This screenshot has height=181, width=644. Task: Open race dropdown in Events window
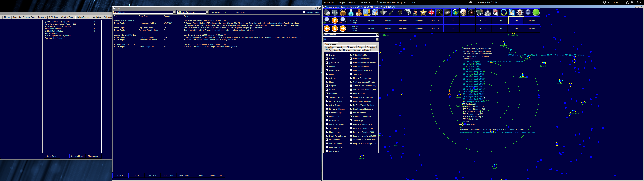click(174, 12)
